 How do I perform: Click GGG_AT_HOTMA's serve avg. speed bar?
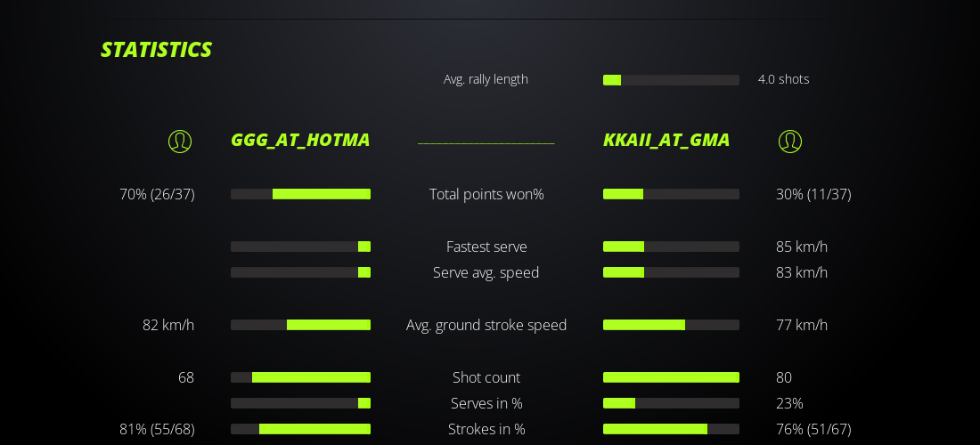300,272
